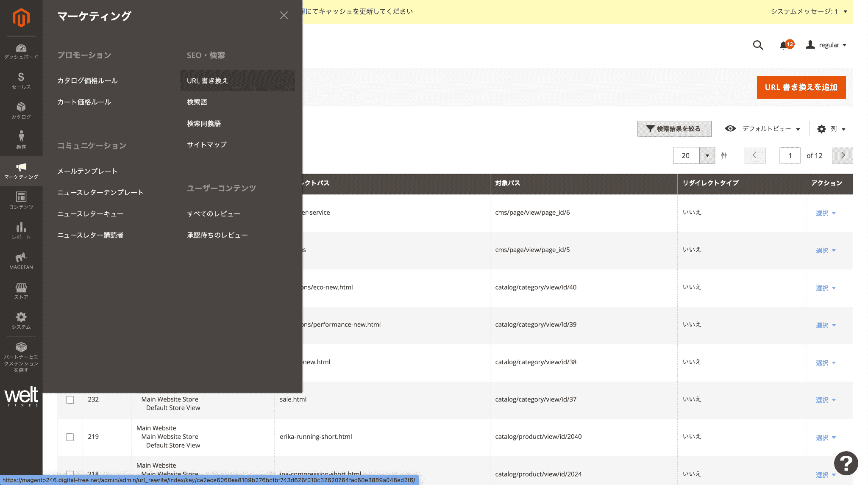Expand the デフォルトビュー view selector
The width and height of the screenshot is (868, 485).
point(767,129)
